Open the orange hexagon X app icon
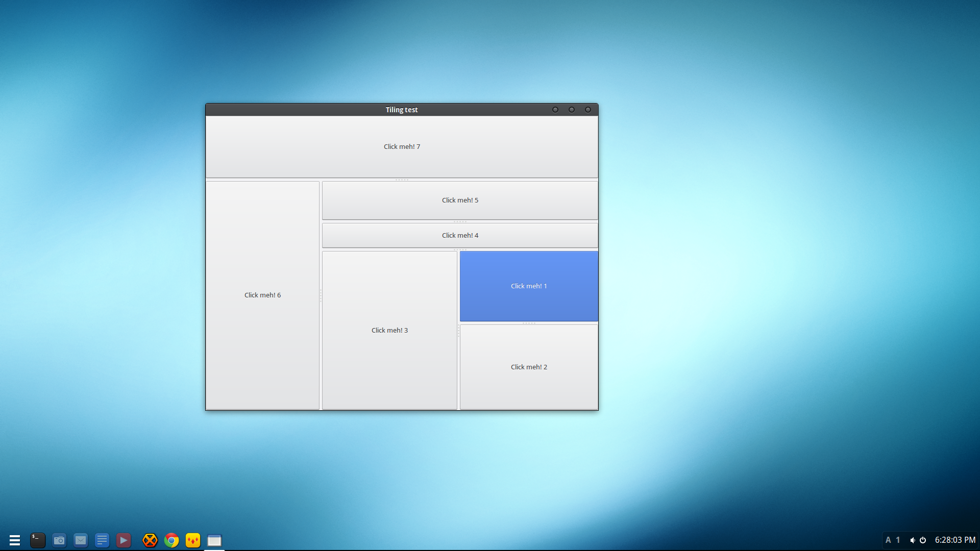This screenshot has width=980, height=551. coord(150,540)
